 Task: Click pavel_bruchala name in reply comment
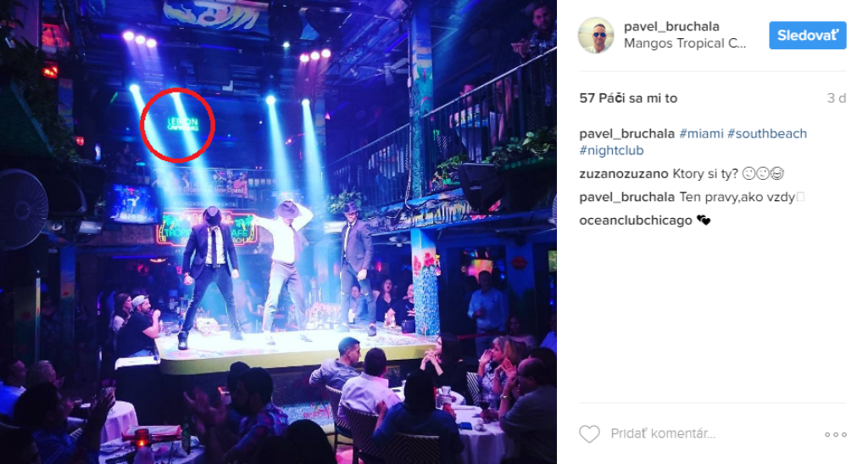626,197
